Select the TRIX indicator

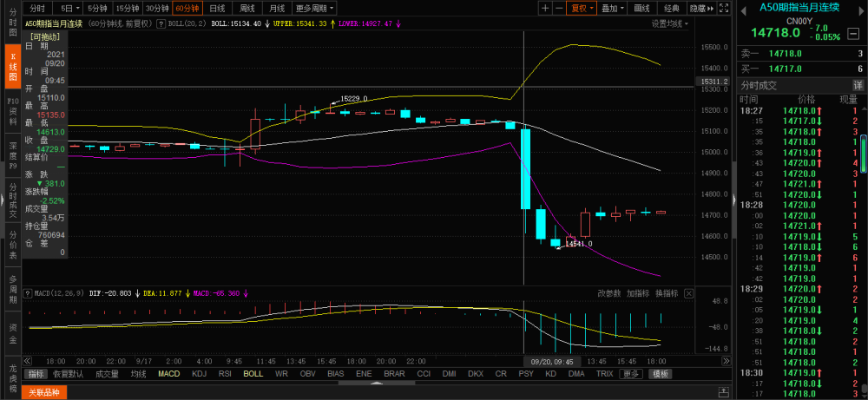click(604, 374)
